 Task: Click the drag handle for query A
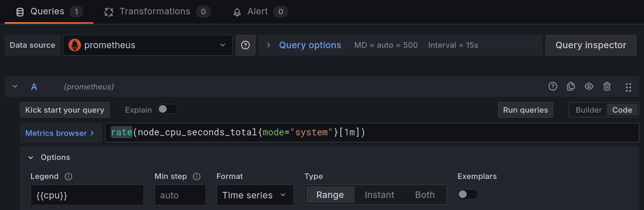(x=628, y=87)
